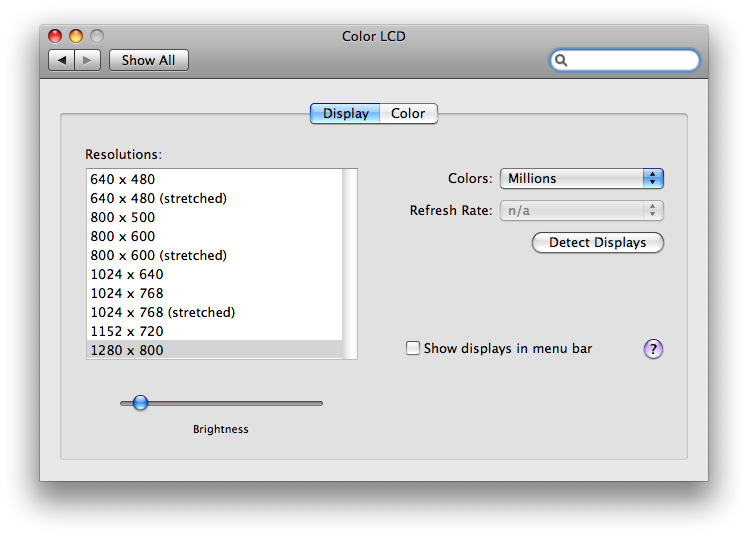Minimize window with the yellow button
Screen dimensions: 748x536
point(76,36)
